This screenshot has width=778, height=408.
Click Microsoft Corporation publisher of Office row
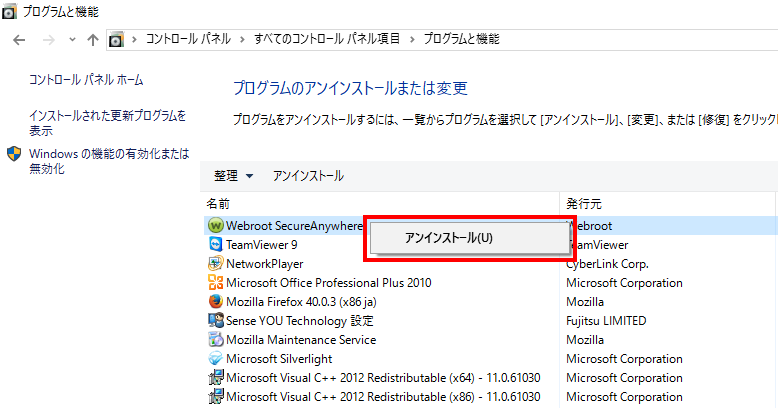pyautogui.click(x=624, y=283)
